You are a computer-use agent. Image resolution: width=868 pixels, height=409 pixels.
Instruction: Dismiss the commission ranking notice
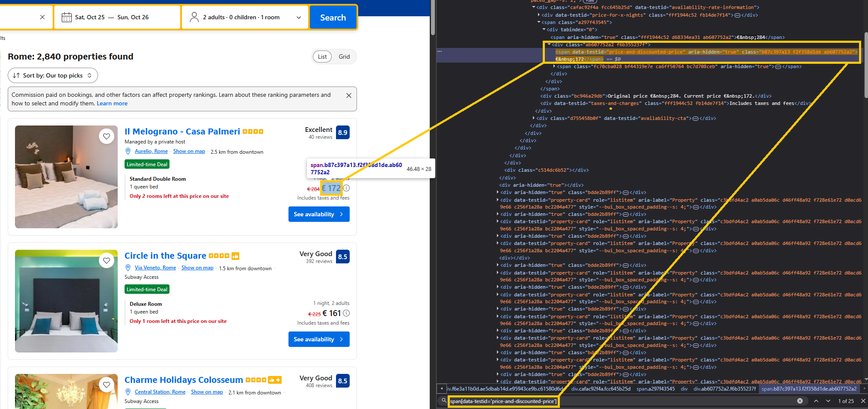pos(348,96)
